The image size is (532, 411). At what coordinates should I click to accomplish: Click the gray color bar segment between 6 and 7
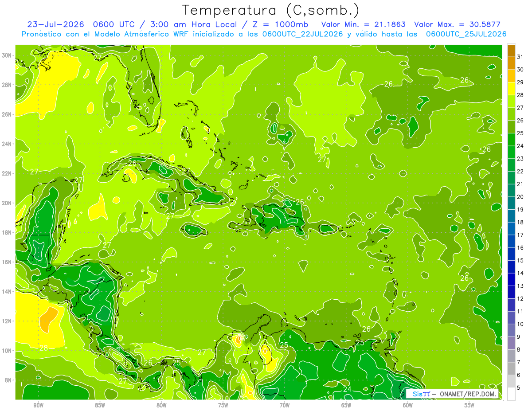coord(511,368)
